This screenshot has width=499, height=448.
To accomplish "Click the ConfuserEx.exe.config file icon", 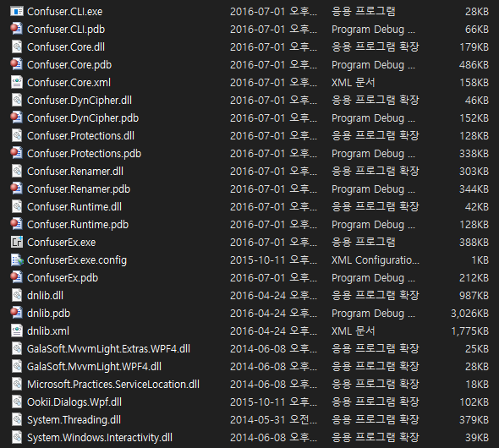I will 17,260.
